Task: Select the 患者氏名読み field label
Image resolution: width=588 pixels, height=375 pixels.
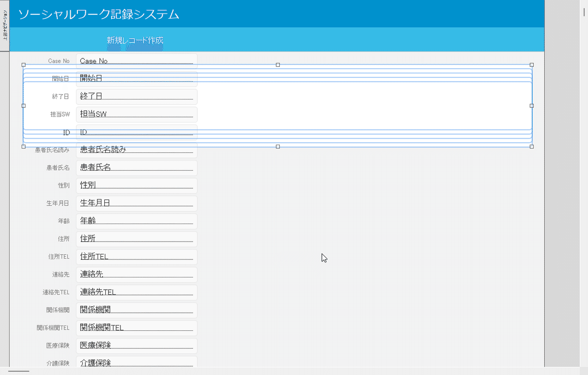Action: pyautogui.click(x=52, y=150)
